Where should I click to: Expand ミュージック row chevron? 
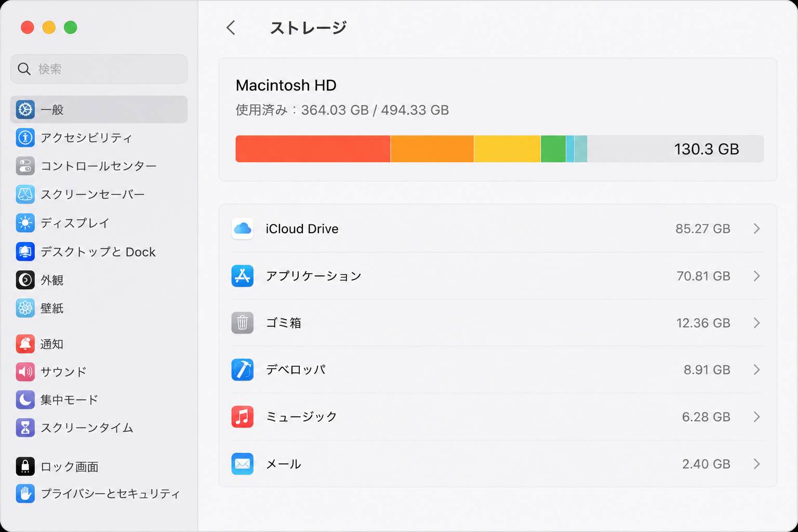[x=757, y=417]
